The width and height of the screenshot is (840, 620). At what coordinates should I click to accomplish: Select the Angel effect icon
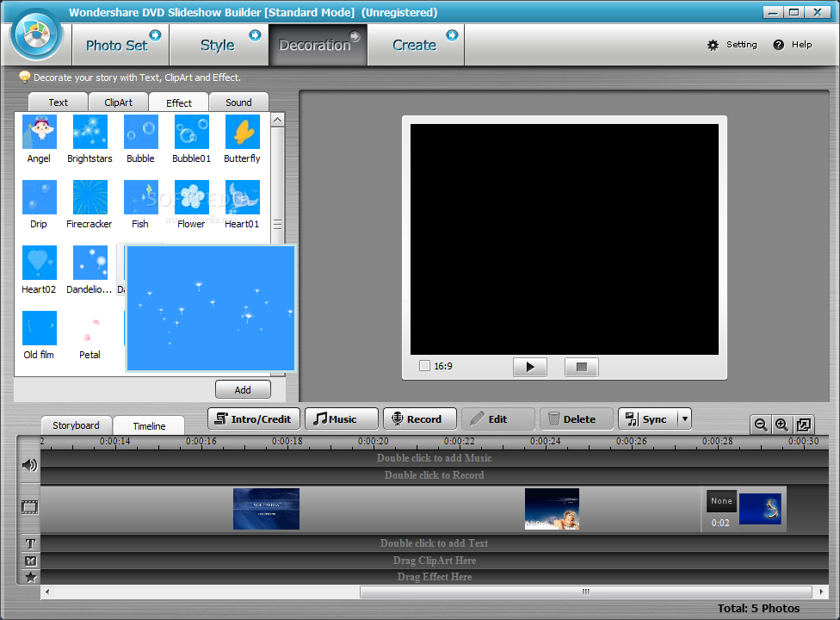[x=39, y=132]
